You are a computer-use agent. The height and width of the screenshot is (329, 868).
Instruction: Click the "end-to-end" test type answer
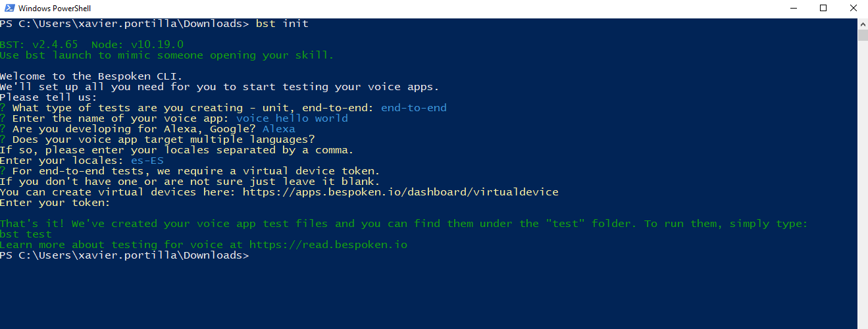pos(413,108)
